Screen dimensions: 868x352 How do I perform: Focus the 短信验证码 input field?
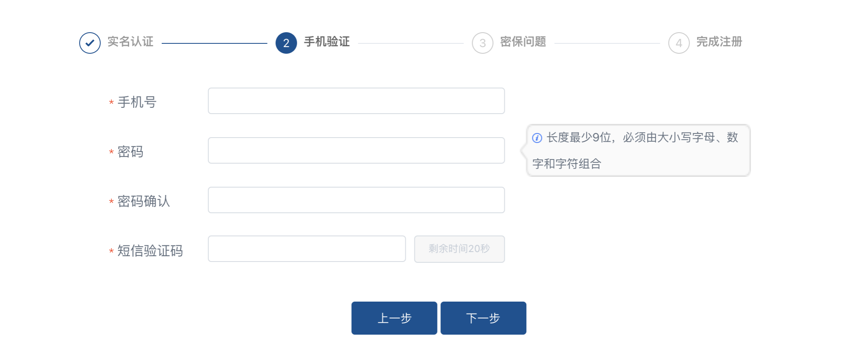click(307, 249)
